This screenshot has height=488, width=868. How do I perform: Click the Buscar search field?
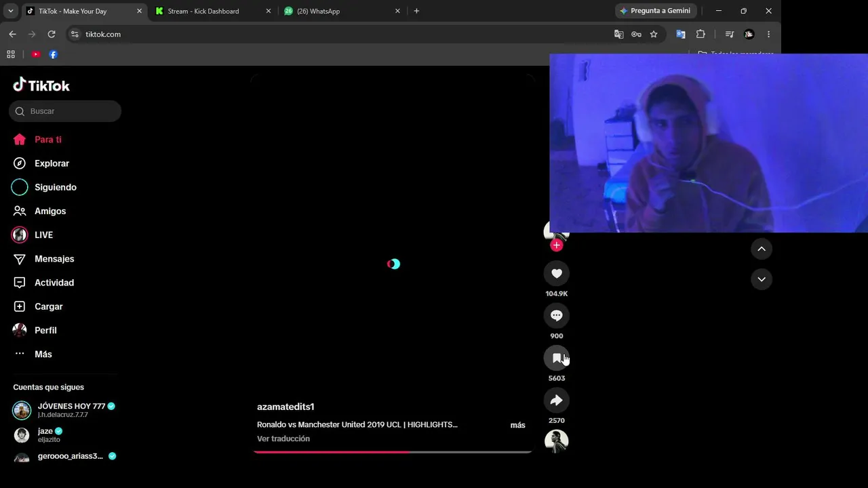pos(65,111)
